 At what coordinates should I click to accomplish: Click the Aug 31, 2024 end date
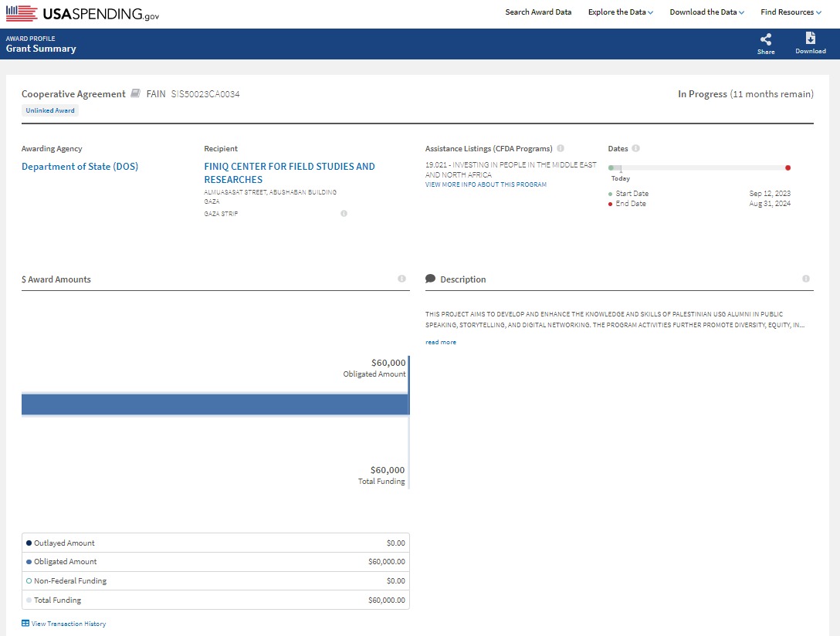(770, 204)
